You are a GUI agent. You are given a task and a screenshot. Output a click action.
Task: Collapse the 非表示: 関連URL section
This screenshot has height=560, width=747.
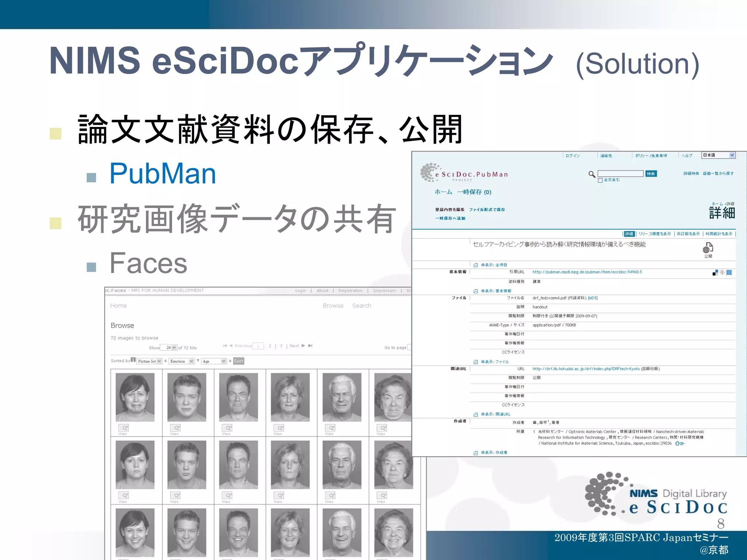coord(476,414)
